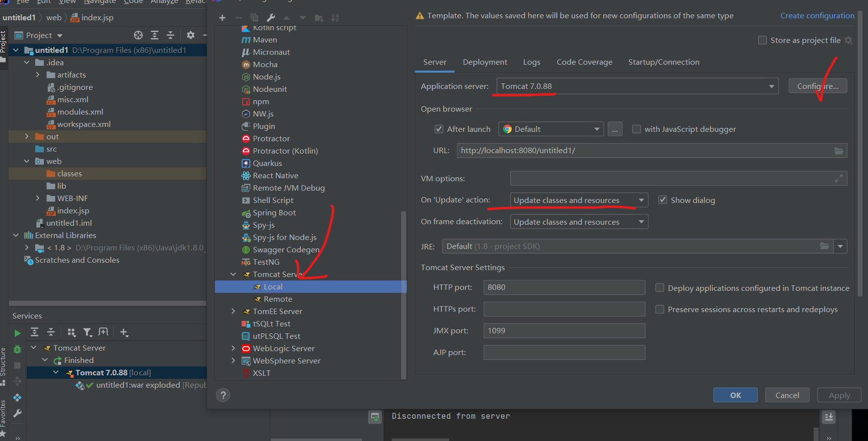868x441 pixels.
Task: Click Expand All icon in Services toolbar
Action: tap(35, 332)
